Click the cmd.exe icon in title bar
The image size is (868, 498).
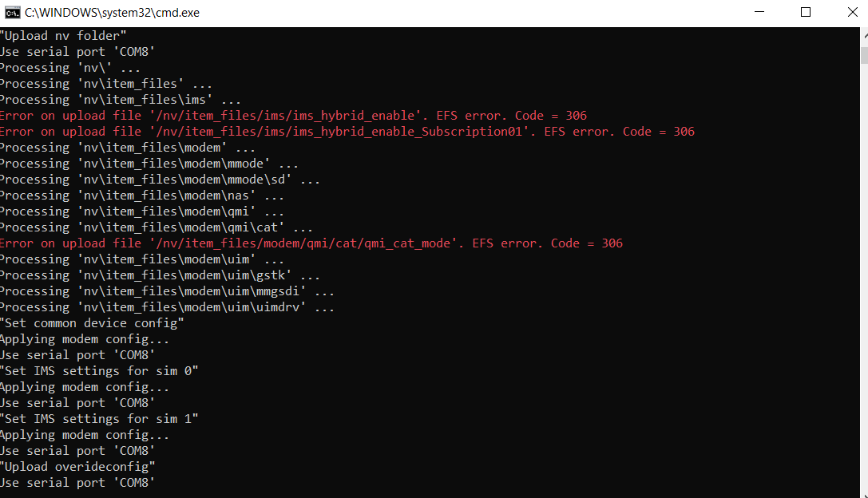point(12,13)
